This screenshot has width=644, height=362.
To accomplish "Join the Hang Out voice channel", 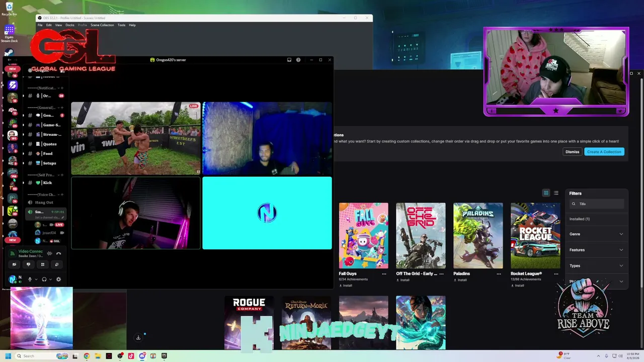I will [46, 202].
